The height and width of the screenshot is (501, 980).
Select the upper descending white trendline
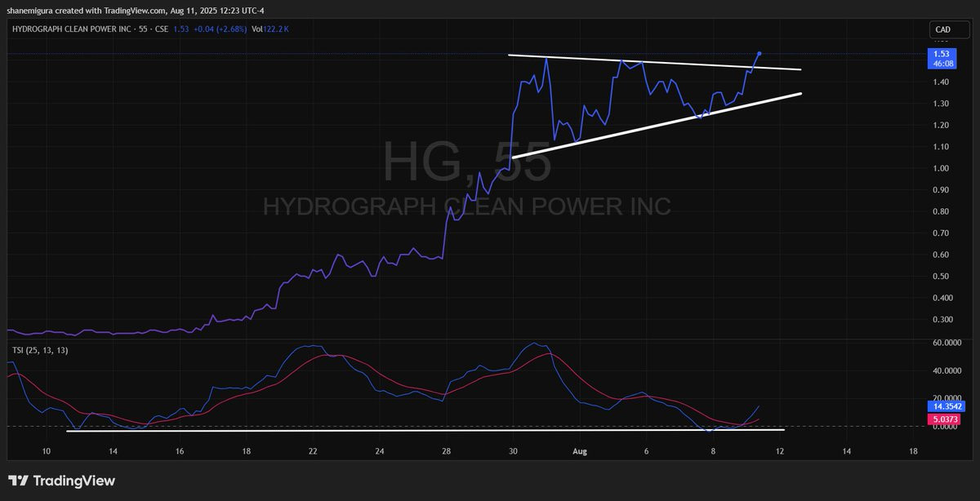pos(654,62)
